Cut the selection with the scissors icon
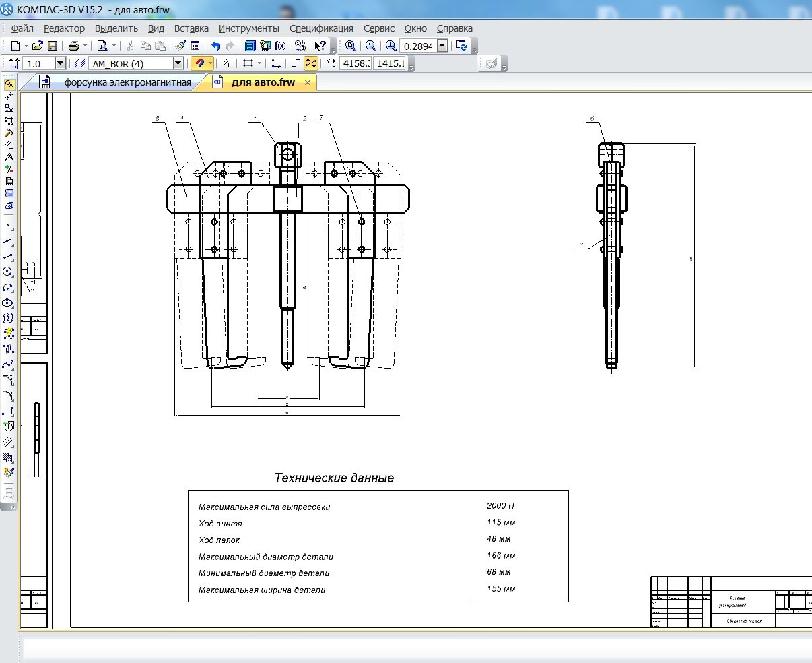812x663 pixels. click(x=131, y=46)
